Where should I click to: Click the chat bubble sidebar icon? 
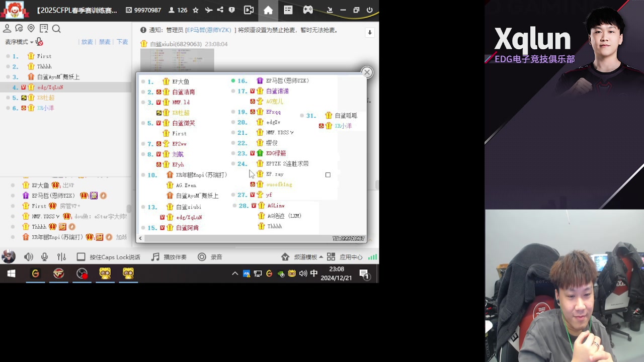tap(19, 29)
